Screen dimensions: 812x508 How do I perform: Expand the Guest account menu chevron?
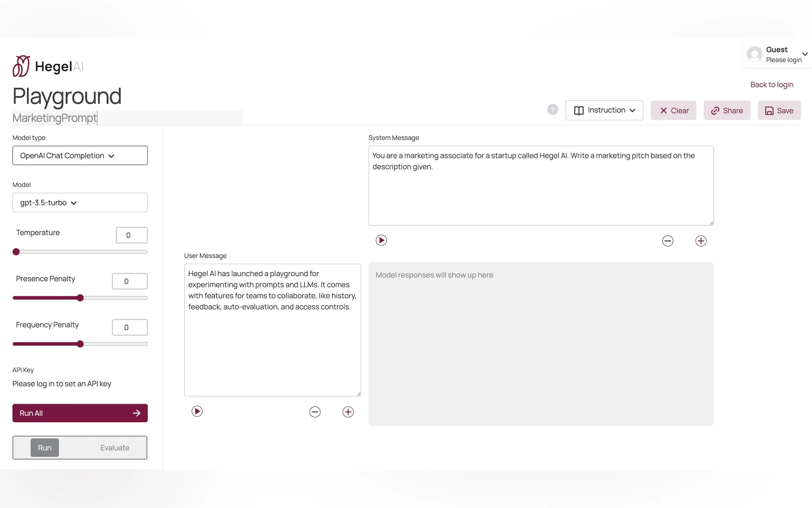(x=805, y=54)
